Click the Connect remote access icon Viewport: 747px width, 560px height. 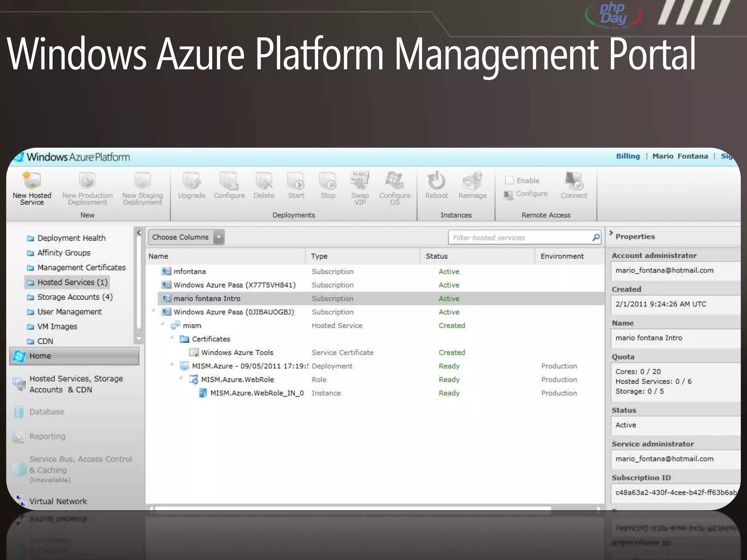click(x=574, y=181)
